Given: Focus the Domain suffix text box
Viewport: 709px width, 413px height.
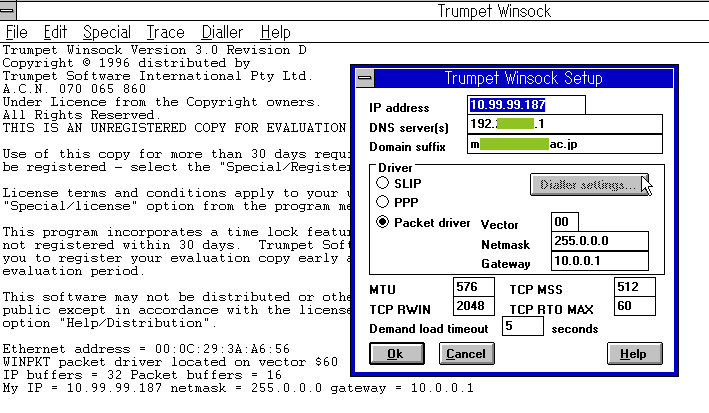Looking at the screenshot, I should pyautogui.click(x=565, y=144).
